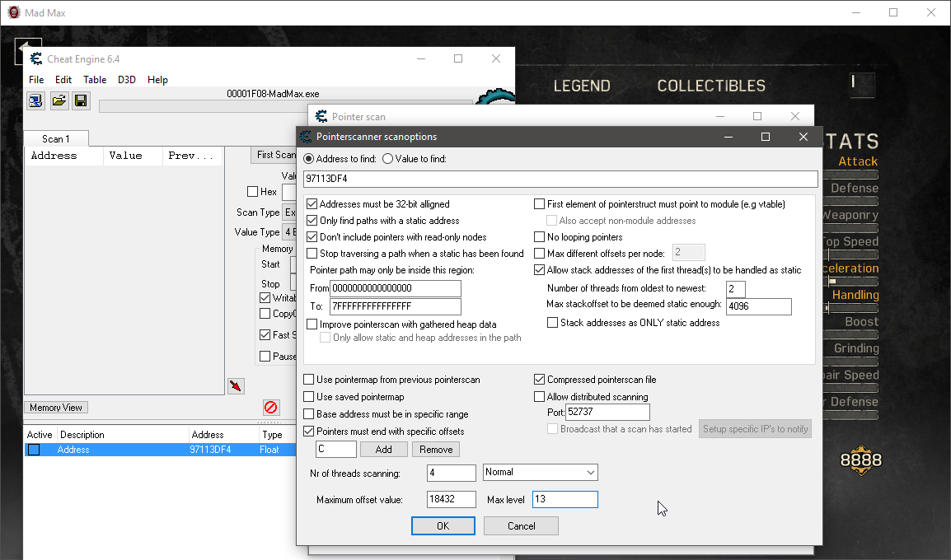The width and height of the screenshot is (951, 560).
Task: Switch to the COLLECTIBLES tab
Action: (710, 86)
